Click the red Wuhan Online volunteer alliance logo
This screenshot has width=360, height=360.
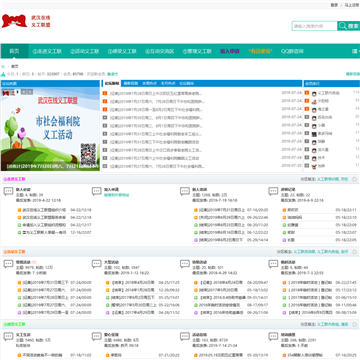pos(14,21)
